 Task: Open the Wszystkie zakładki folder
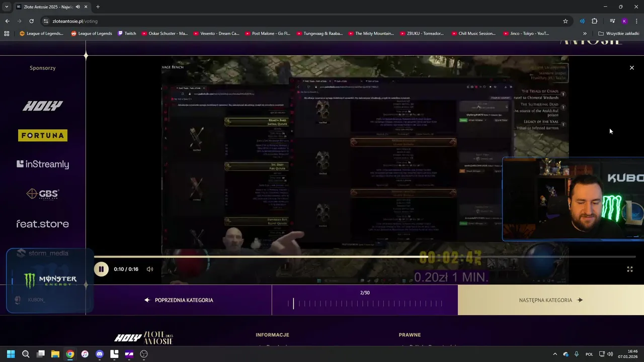click(618, 34)
